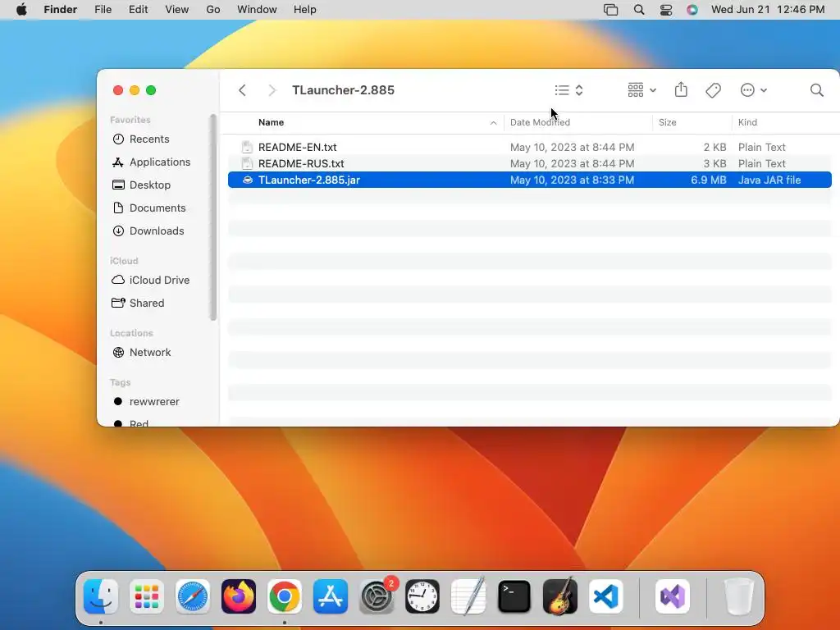
Task: Open the Trash in the Dock
Action: tap(738, 596)
